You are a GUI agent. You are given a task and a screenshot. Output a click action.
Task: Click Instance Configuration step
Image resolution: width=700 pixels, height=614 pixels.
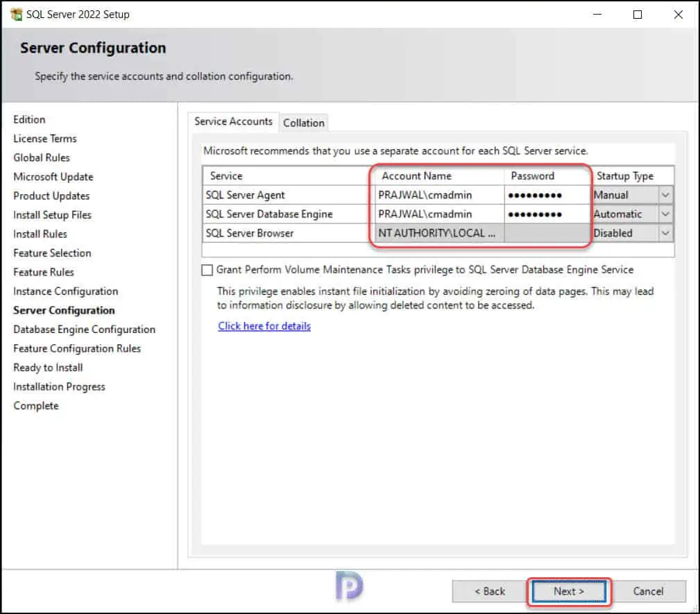[x=66, y=291]
